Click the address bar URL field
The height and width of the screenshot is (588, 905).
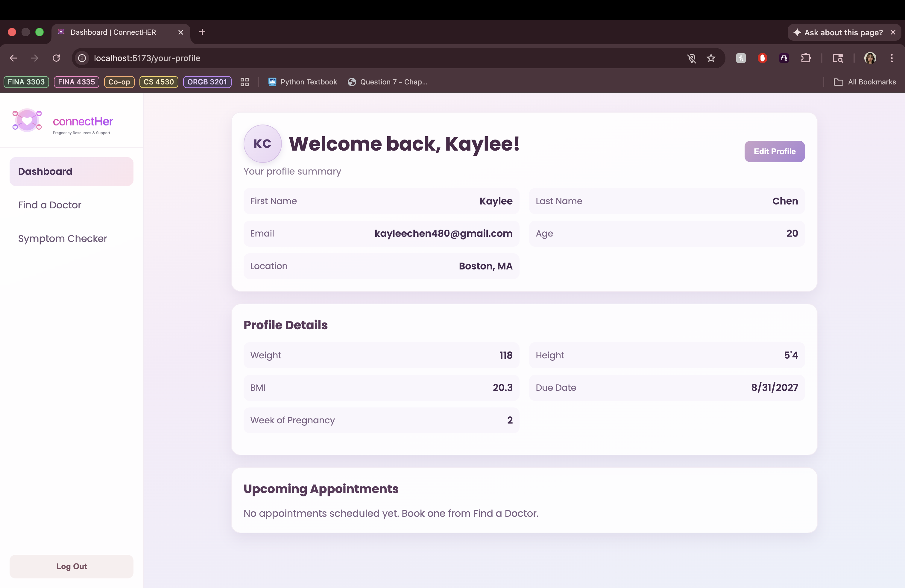[342, 58]
